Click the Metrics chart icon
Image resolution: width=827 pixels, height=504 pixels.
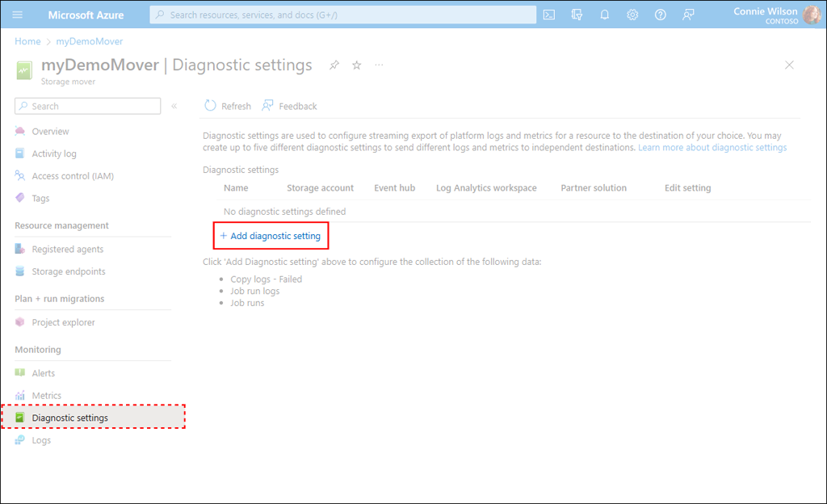pos(20,396)
